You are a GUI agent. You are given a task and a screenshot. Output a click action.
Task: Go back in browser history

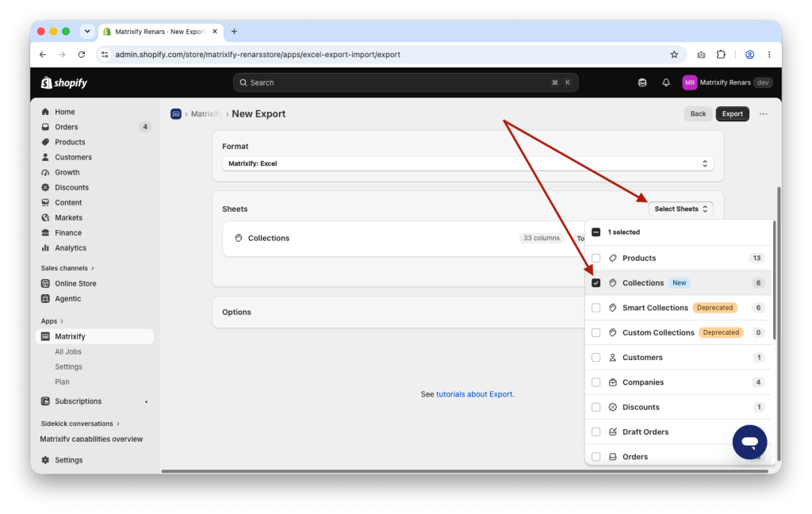click(x=43, y=55)
